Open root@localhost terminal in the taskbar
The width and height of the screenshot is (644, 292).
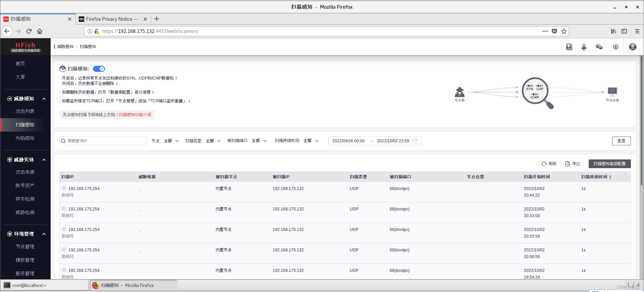click(x=44, y=285)
